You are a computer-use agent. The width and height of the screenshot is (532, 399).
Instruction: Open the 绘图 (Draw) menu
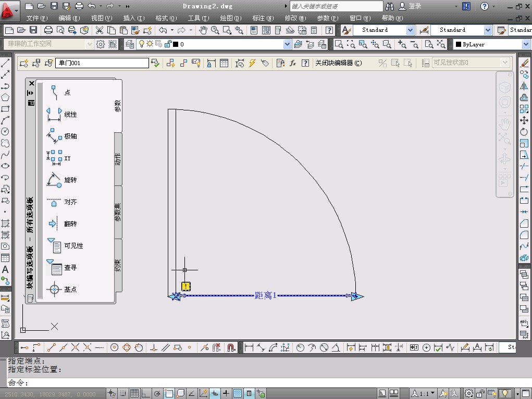click(x=230, y=18)
